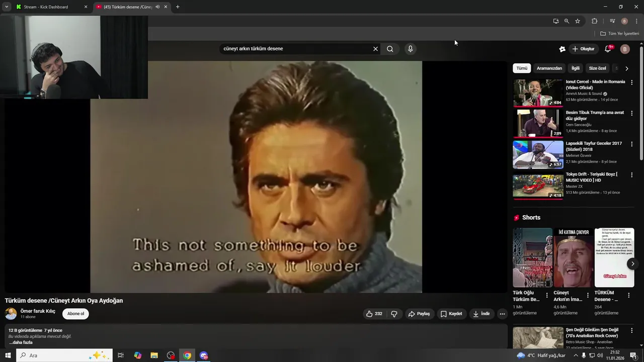This screenshot has height=362, width=644.
Task: Open Chrome extensions puzzle icon
Action: point(595,21)
